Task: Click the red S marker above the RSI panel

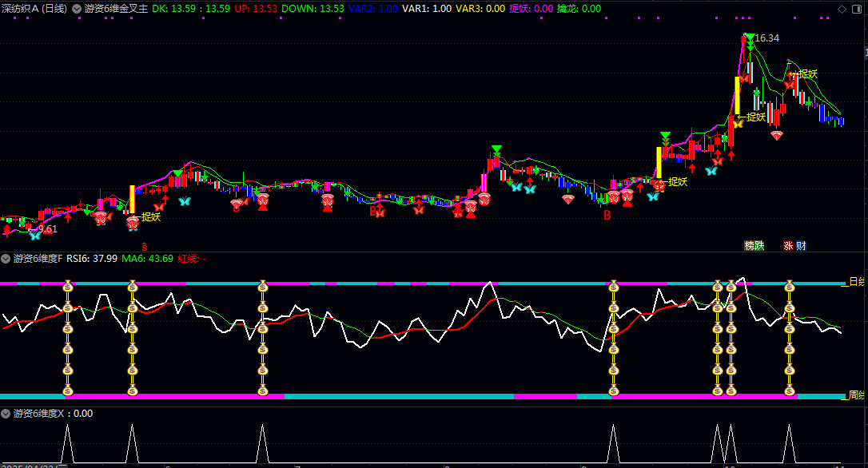Action: (145, 245)
